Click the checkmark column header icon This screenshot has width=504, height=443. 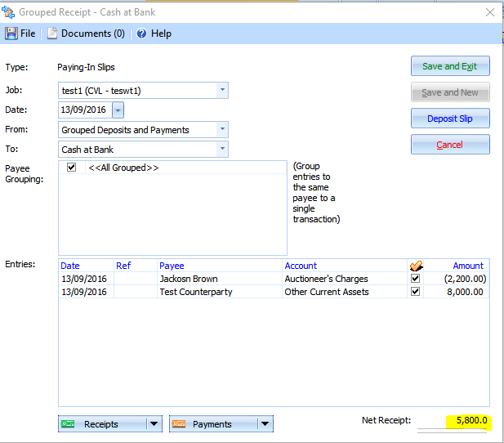[415, 266]
